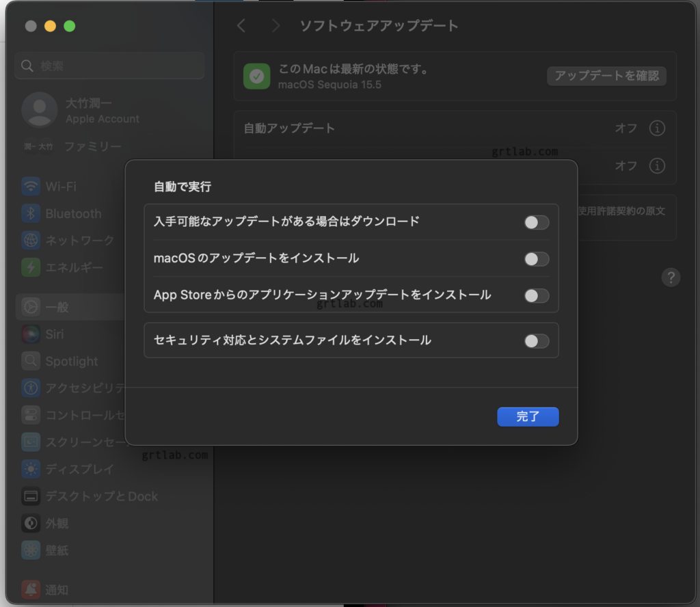Open 使用許諾契約の原文 link
Screen dimensions: 700x607
(x=622, y=211)
